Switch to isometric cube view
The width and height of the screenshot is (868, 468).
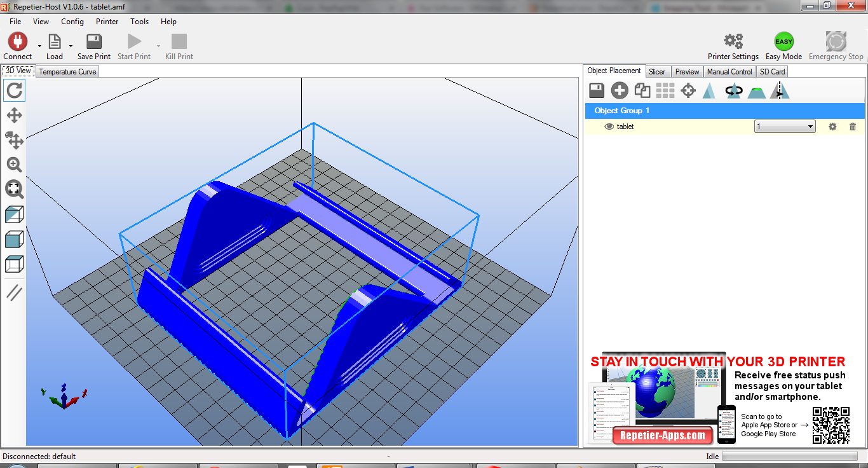point(14,214)
